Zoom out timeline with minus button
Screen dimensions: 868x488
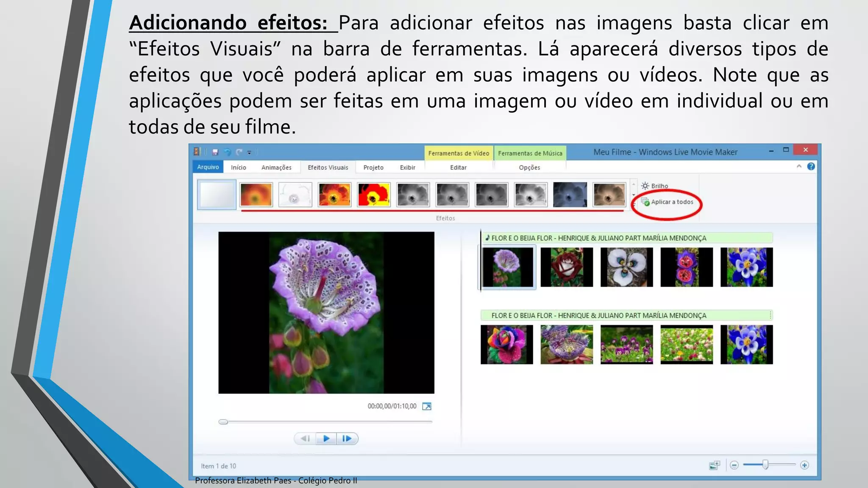pos(734,465)
